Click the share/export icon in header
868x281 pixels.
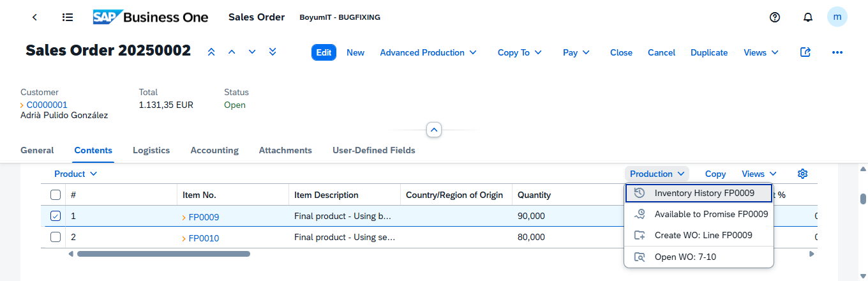[805, 52]
